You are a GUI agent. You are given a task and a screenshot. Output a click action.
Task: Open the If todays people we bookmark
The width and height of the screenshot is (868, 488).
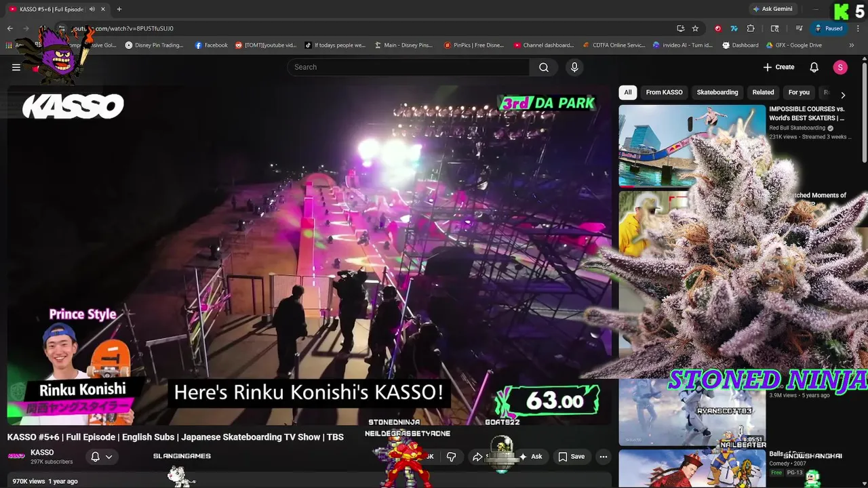pos(335,45)
